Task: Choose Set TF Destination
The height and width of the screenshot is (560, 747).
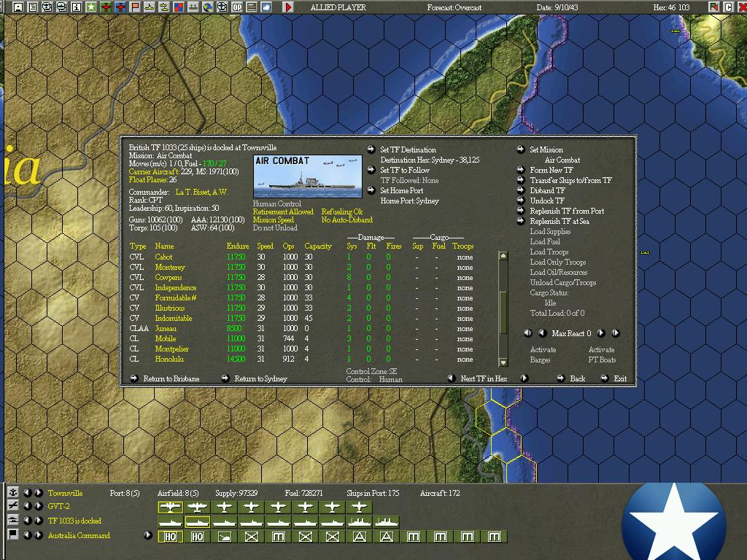Action: [x=408, y=149]
